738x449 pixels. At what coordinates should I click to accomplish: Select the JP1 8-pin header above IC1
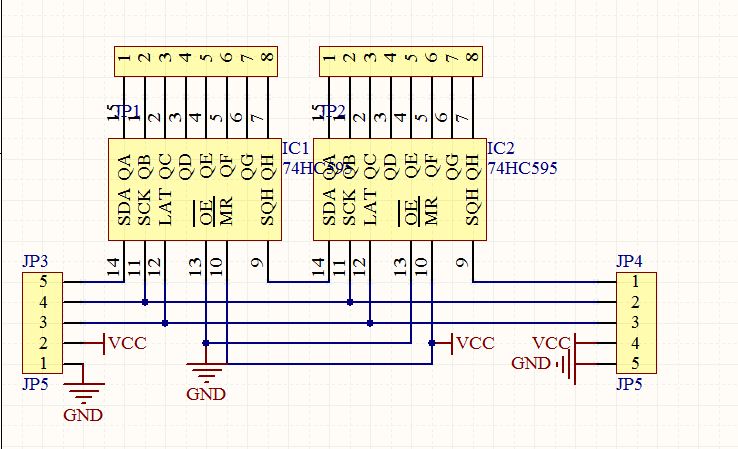196,61
